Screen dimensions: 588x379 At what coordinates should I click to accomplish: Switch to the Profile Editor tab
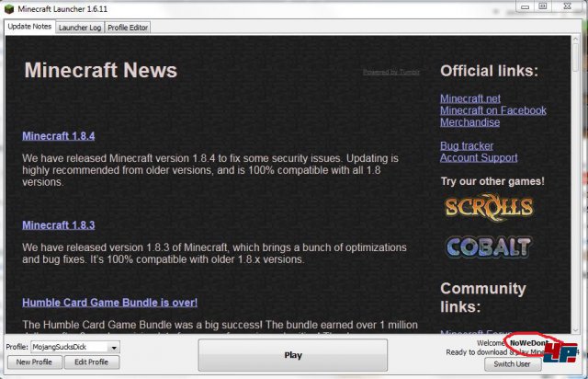128,28
